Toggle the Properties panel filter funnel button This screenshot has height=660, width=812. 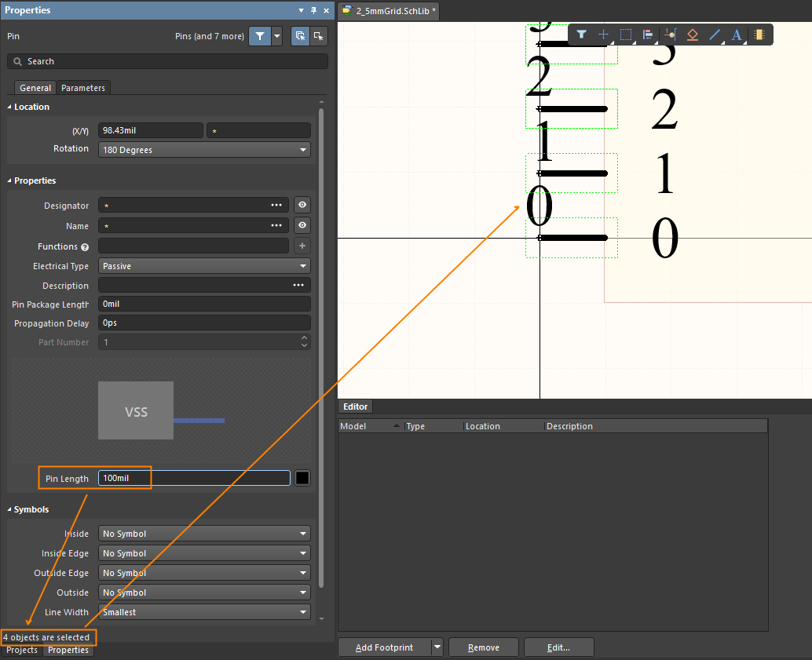(x=259, y=36)
